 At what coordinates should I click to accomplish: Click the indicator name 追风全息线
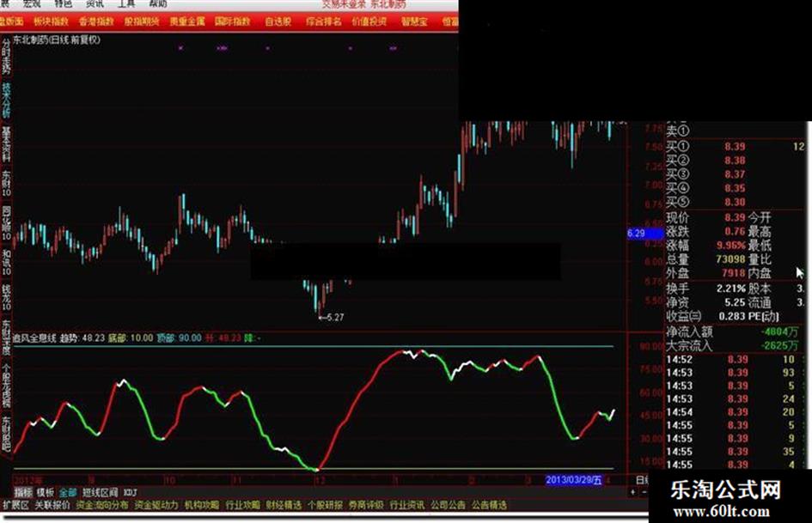tap(34, 338)
